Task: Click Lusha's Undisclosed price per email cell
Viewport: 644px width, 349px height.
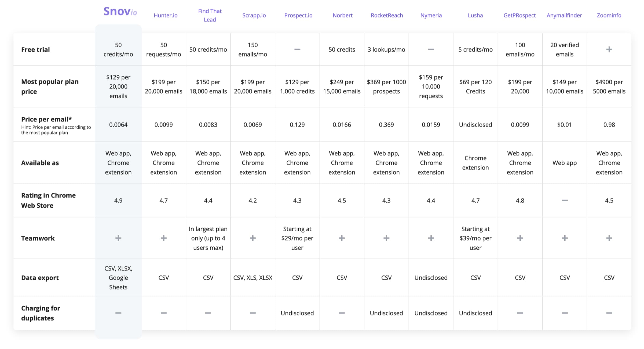Action: click(x=475, y=125)
